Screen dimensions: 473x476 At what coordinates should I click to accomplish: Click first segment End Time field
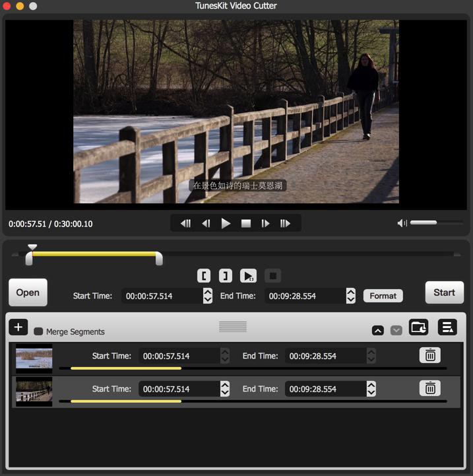point(326,356)
